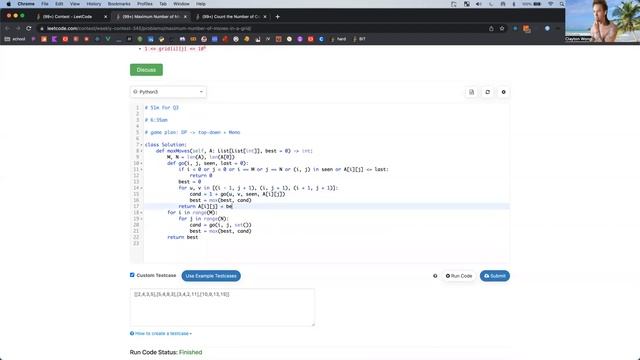Open the school bookmarks folder
Screen dimensions: 640x360
(x=15, y=39)
